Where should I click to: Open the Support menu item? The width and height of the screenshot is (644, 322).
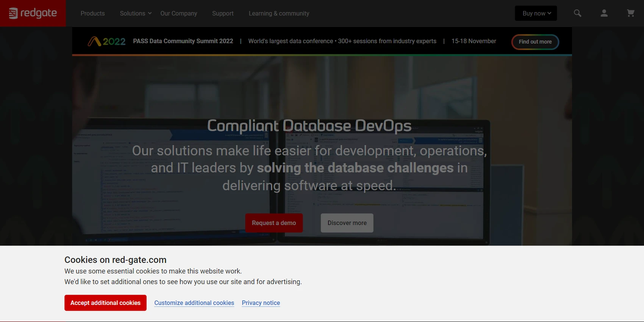click(x=223, y=13)
